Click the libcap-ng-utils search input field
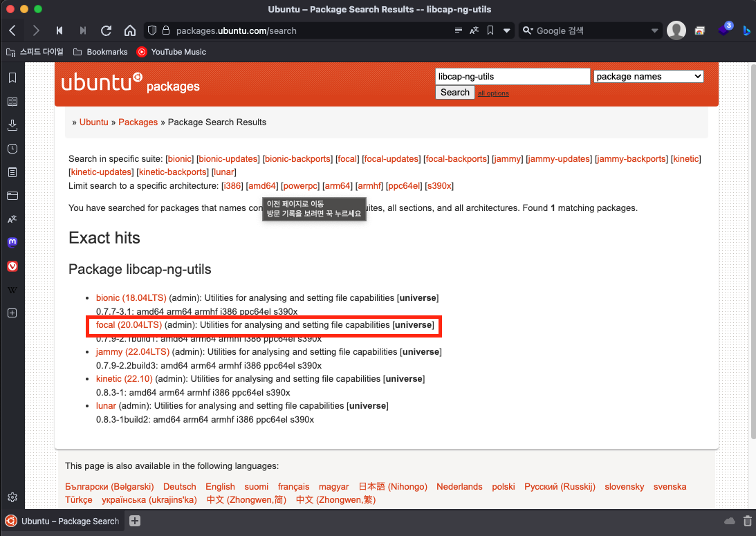The height and width of the screenshot is (536, 756). [x=512, y=76]
